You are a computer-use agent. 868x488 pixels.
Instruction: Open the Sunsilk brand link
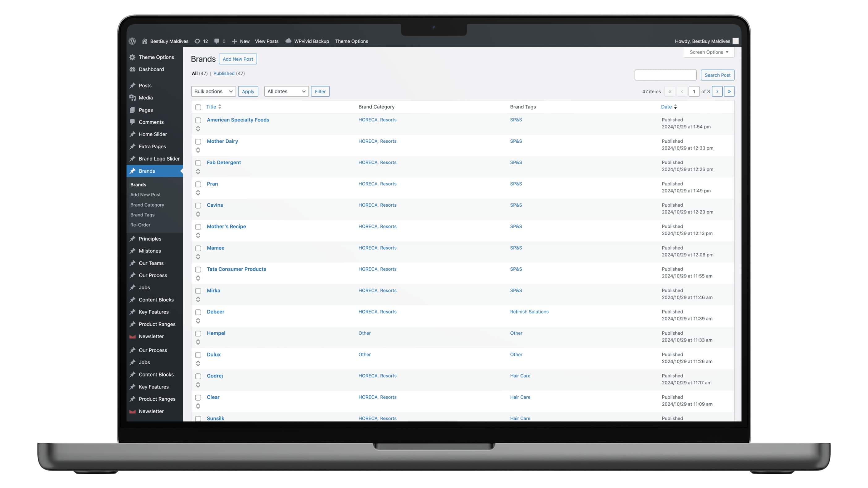click(215, 418)
